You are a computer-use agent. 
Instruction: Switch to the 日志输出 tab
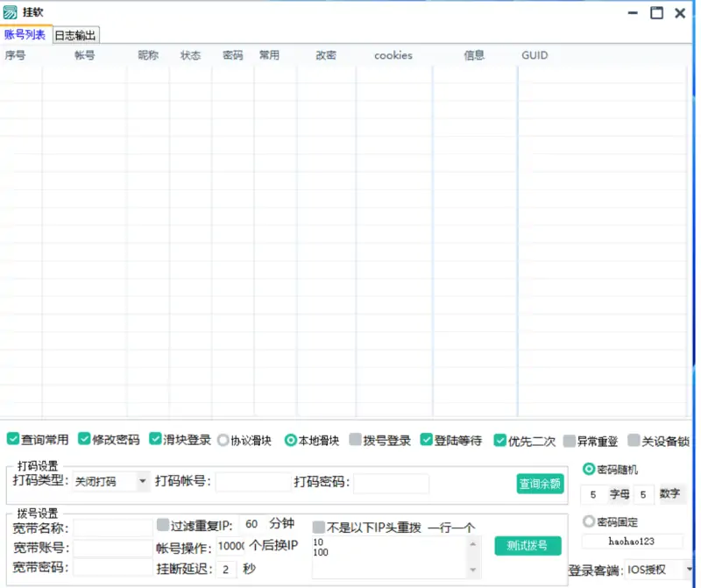tap(74, 35)
